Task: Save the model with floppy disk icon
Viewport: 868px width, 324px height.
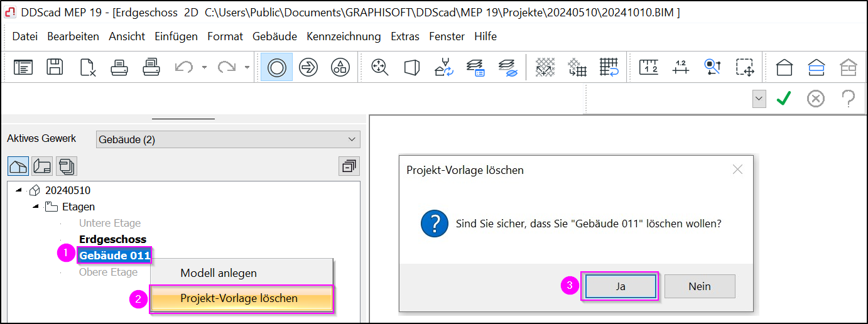Action: pos(55,67)
